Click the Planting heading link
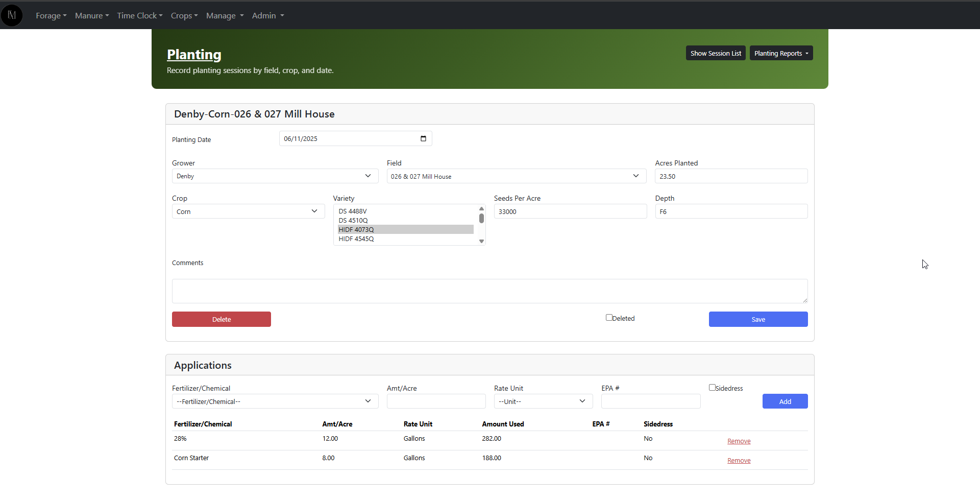Screen dimensions: 980x500 [194, 55]
